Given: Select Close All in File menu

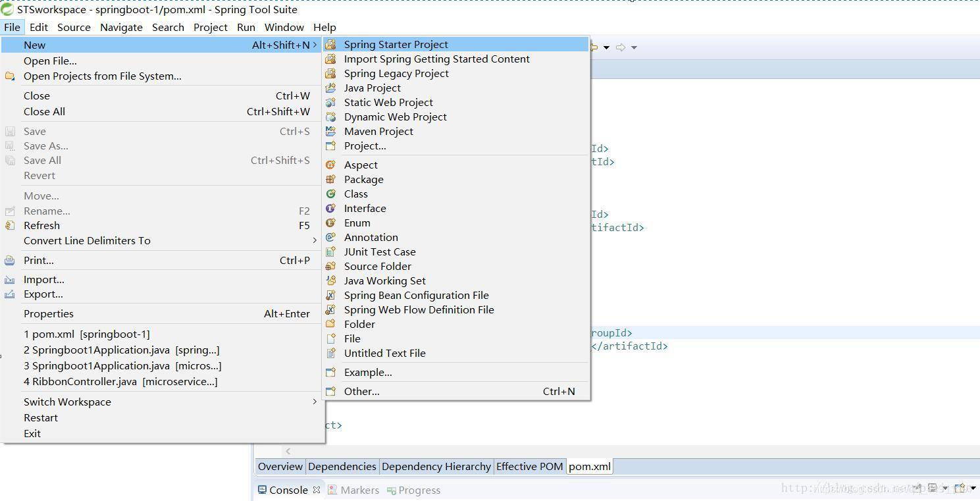Looking at the screenshot, I should point(161,112).
